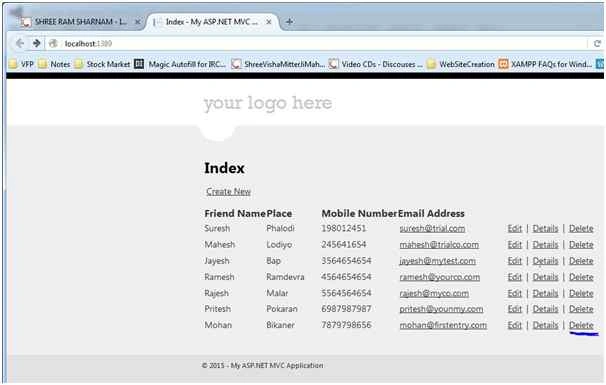Image resolution: width=606 pixels, height=385 pixels.
Task: Open a new tab with plus button
Action: point(289,22)
